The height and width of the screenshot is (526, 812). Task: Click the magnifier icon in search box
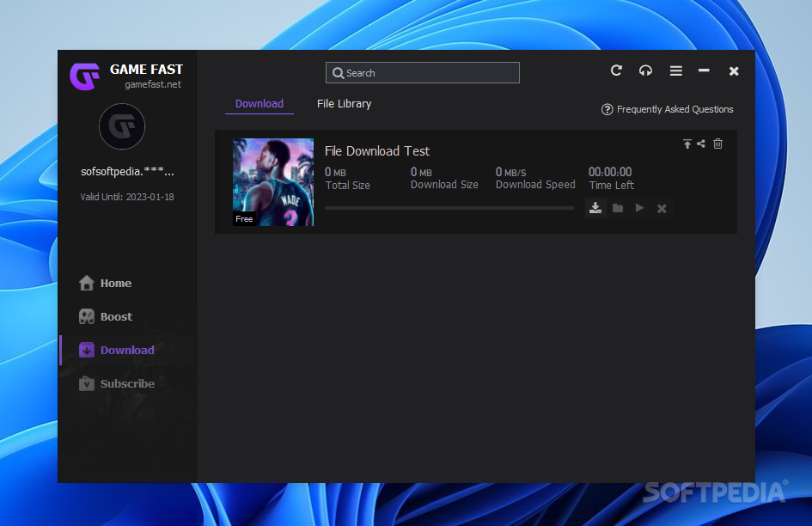pyautogui.click(x=339, y=73)
